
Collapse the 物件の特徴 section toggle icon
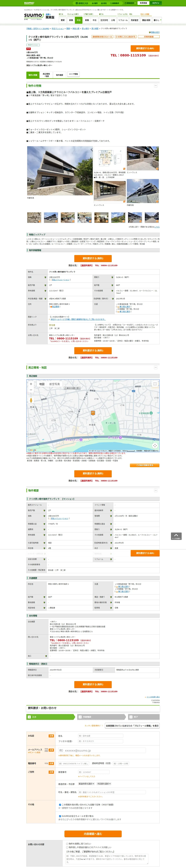(156, 86)
